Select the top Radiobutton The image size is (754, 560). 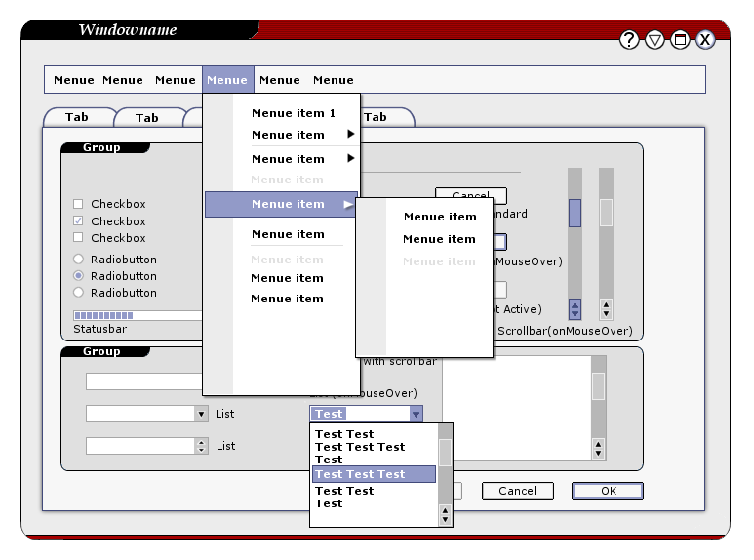pyautogui.click(x=78, y=259)
